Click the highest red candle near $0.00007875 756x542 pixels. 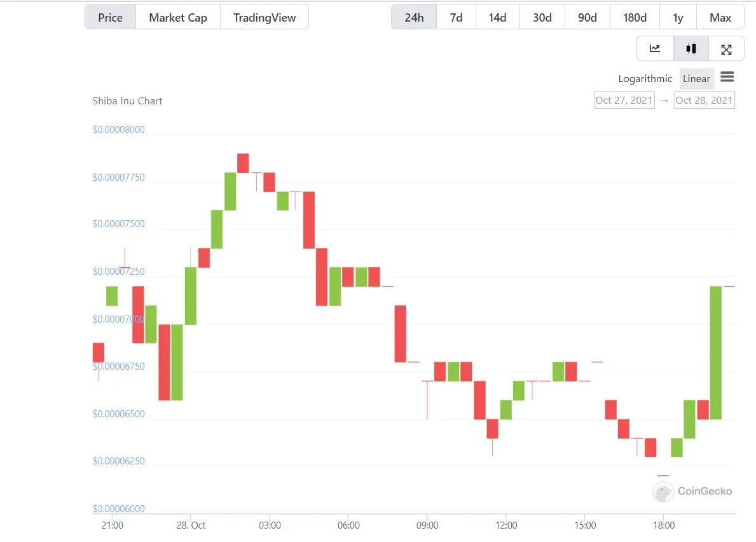(x=243, y=163)
